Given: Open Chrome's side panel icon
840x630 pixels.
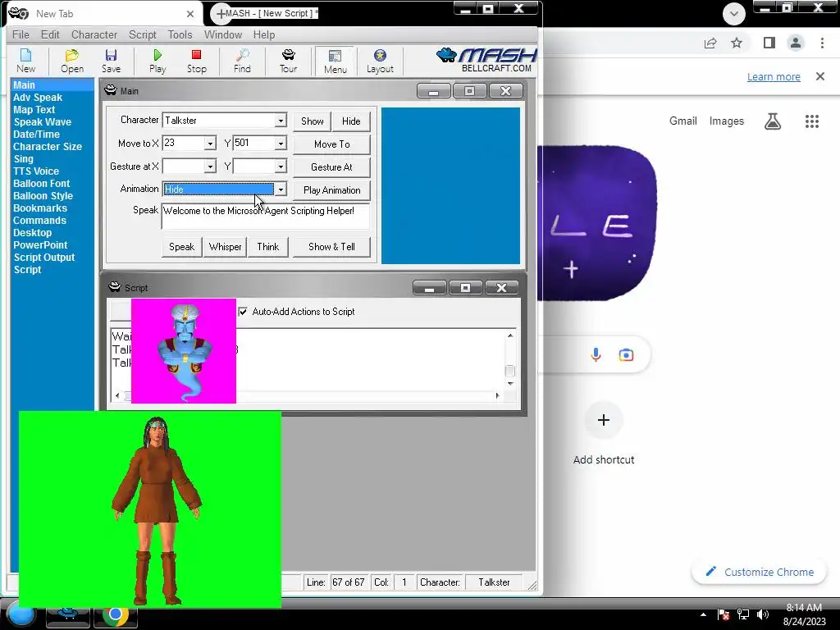Looking at the screenshot, I should (769, 43).
